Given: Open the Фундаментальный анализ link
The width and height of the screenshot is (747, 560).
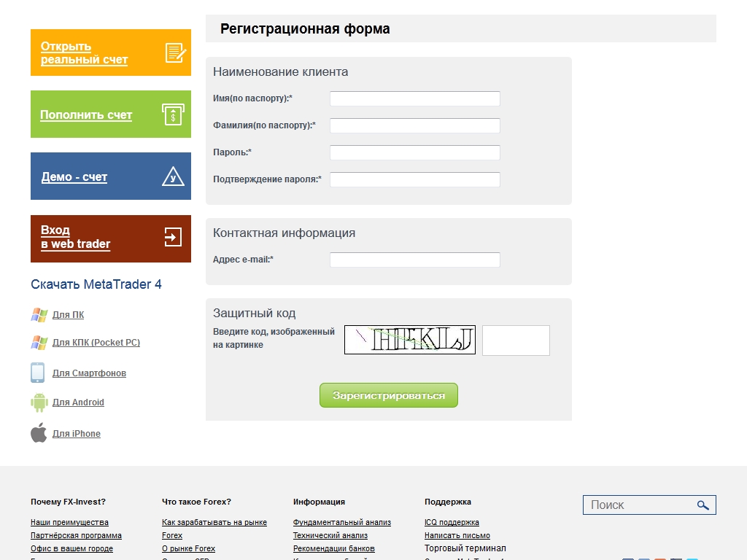Looking at the screenshot, I should [341, 522].
